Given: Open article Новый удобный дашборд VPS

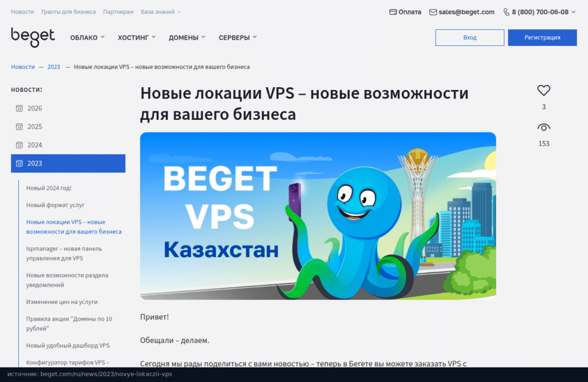Looking at the screenshot, I should [x=68, y=345].
